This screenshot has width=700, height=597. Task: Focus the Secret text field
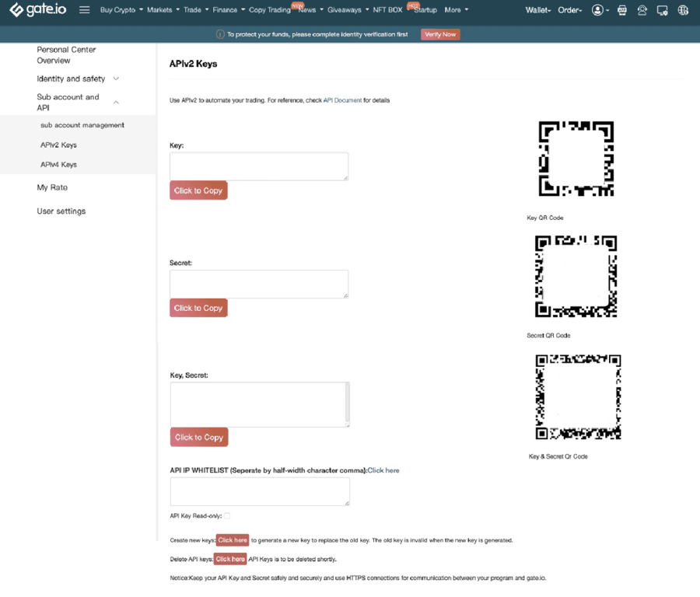point(259,284)
